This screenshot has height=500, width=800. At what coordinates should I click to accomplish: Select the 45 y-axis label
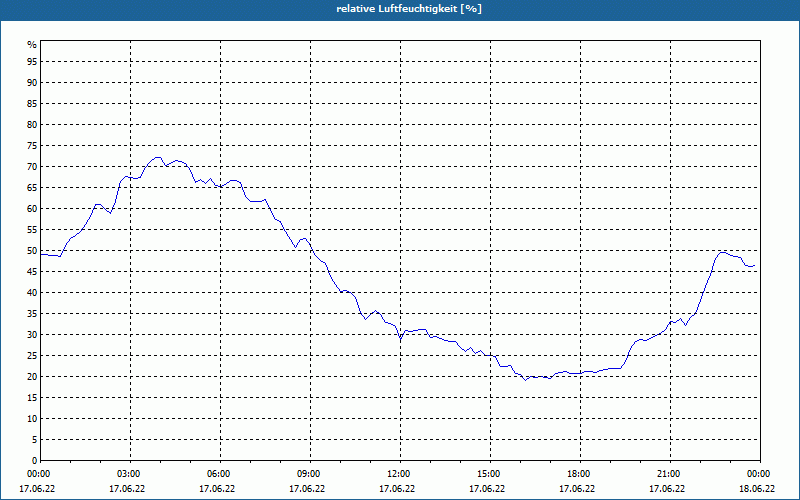(32, 272)
